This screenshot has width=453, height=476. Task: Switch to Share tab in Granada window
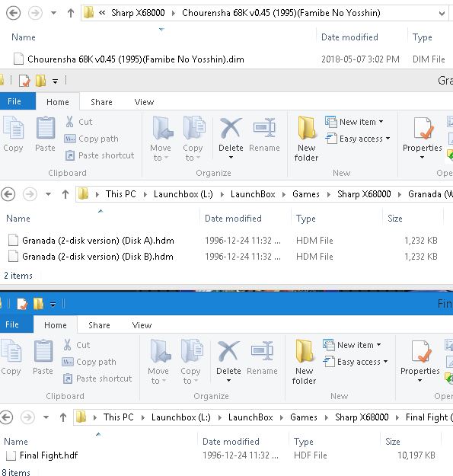101,102
